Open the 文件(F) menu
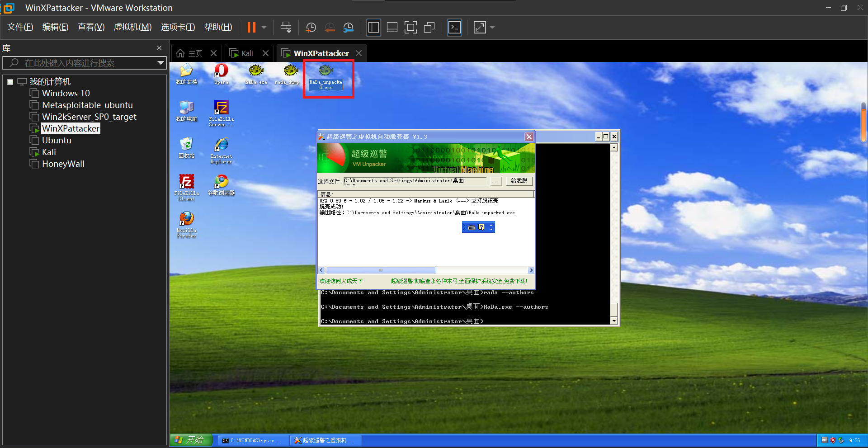This screenshot has height=448, width=868. point(20,27)
